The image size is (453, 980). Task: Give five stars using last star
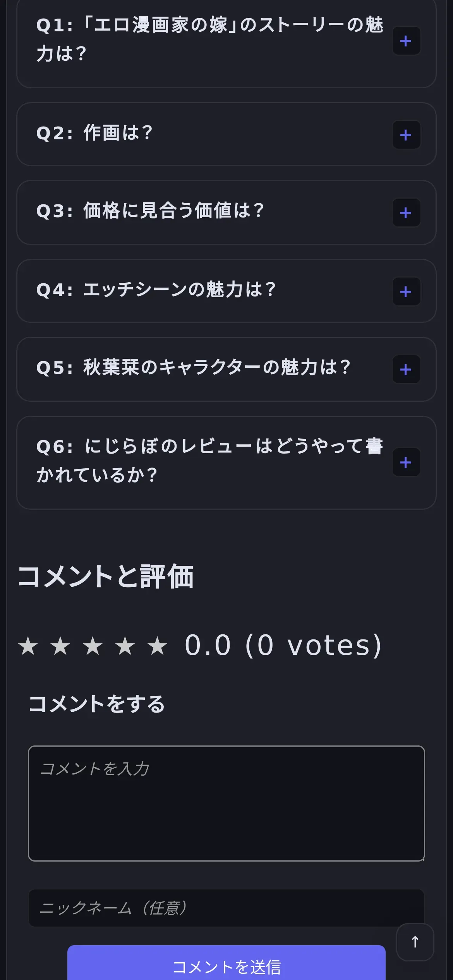pos(157,646)
